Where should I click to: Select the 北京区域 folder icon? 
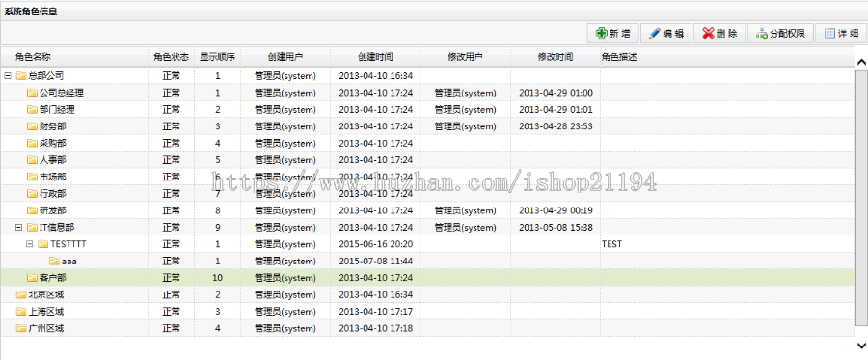pyautogui.click(x=21, y=294)
